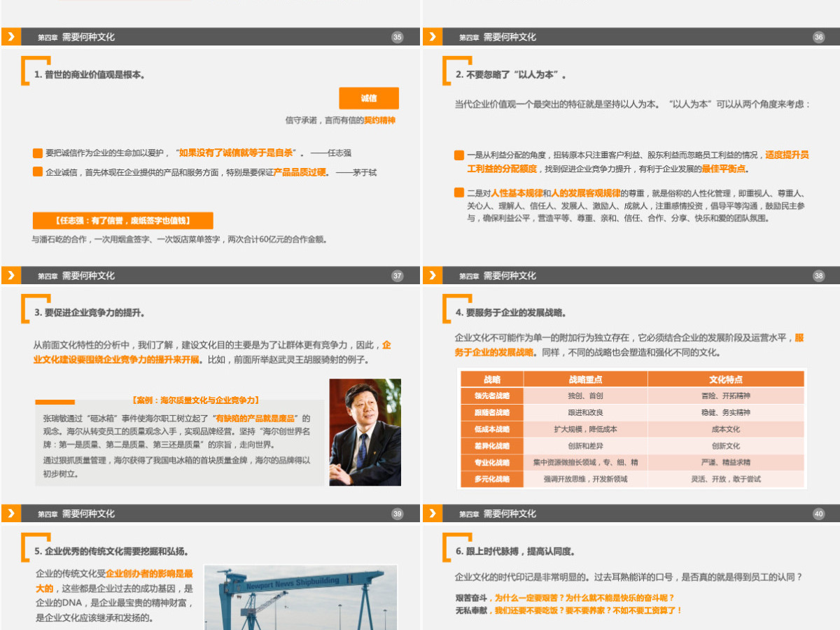The width and height of the screenshot is (840, 630).
Task: Click the page number badge 35
Action: pyautogui.click(x=398, y=37)
